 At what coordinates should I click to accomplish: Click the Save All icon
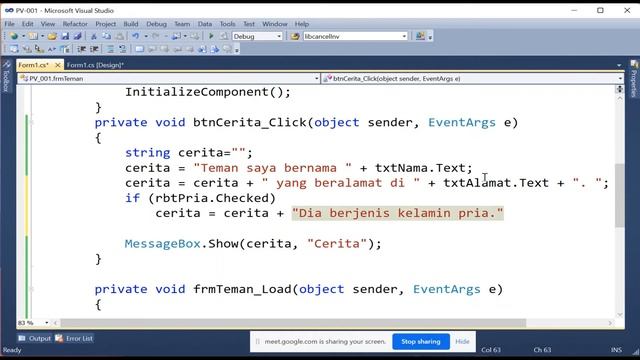pos(77,36)
